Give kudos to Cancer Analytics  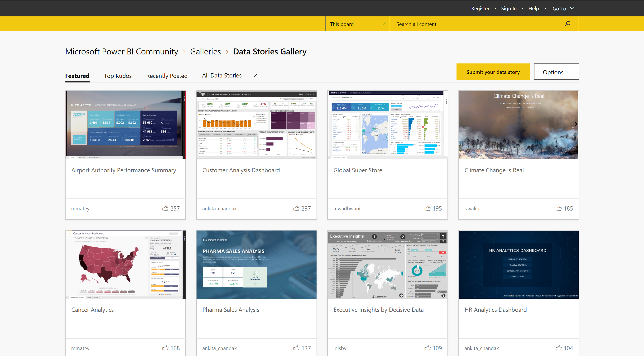pyautogui.click(x=165, y=348)
